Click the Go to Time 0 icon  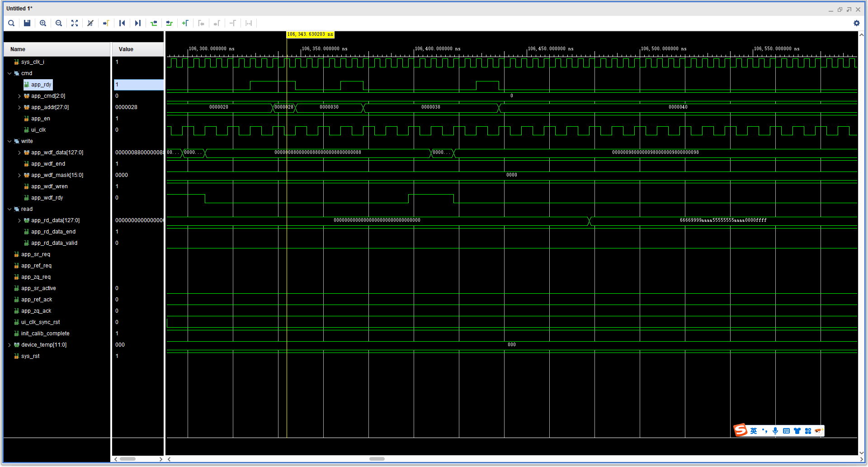(122, 23)
